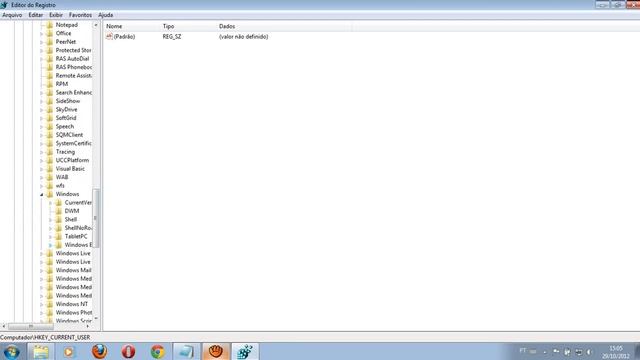Expand the Visual Basic key

click(42, 169)
